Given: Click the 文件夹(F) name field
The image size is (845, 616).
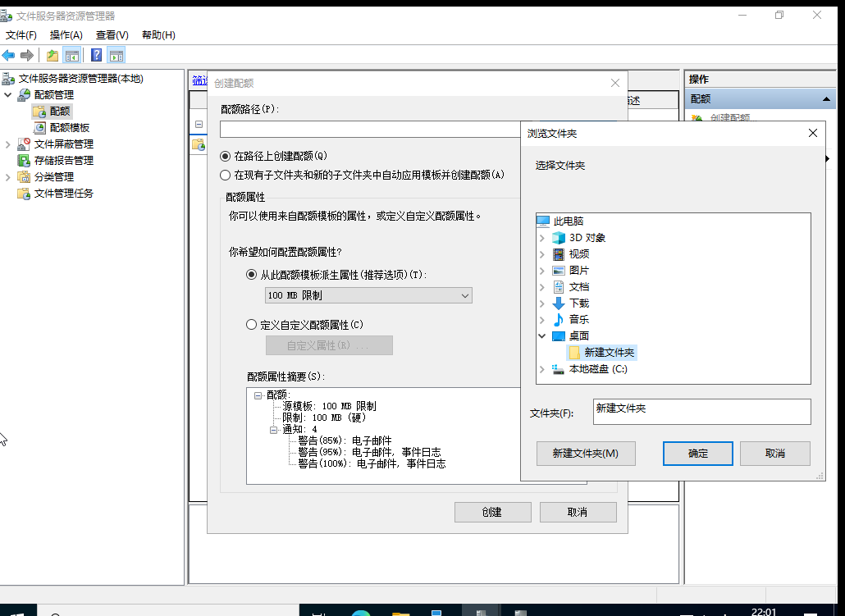Looking at the screenshot, I should (701, 412).
